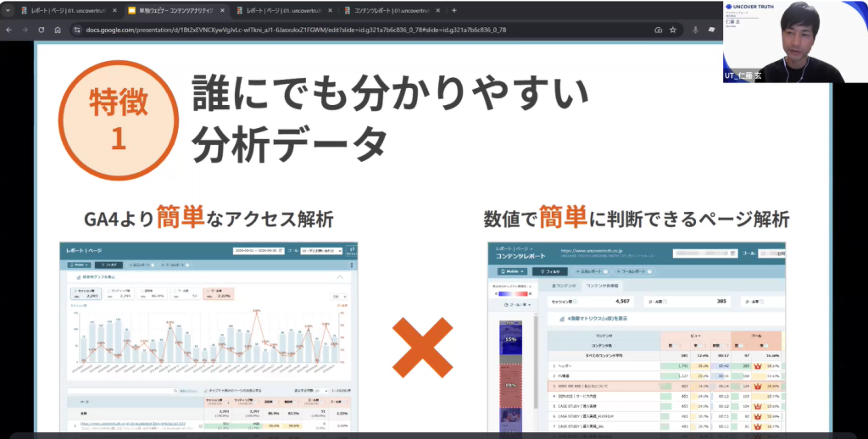Click the crown icon in WHO WE ARE row

click(757, 386)
